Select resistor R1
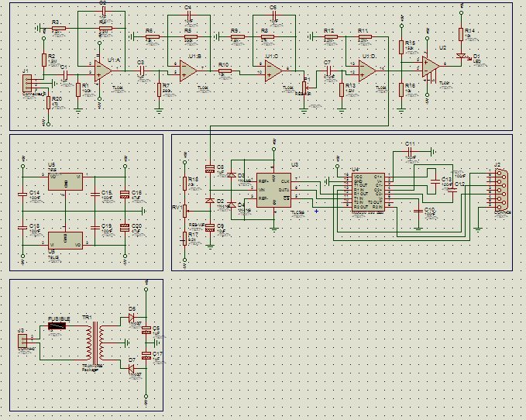The image size is (526, 420). coord(77,90)
